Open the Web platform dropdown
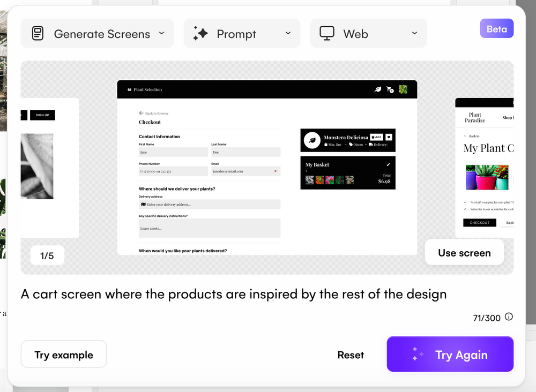 [414, 33]
